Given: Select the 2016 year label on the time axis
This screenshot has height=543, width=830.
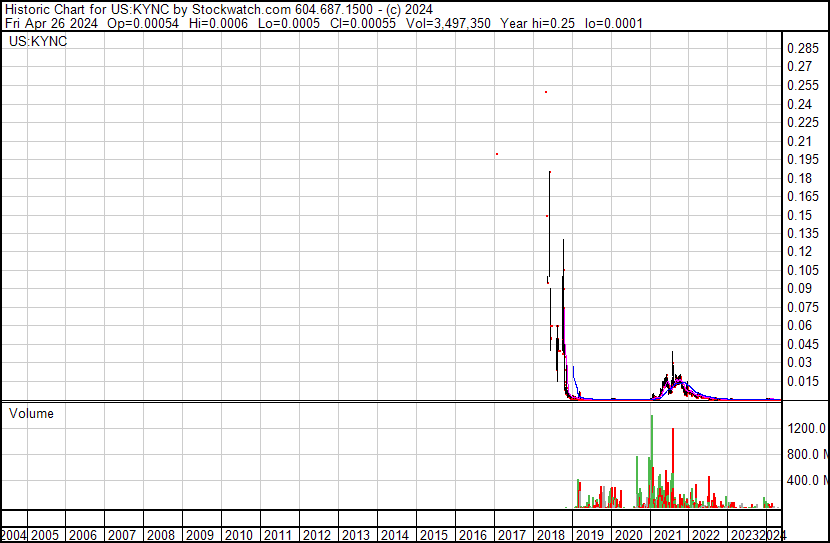Looking at the screenshot, I should pos(473,535).
